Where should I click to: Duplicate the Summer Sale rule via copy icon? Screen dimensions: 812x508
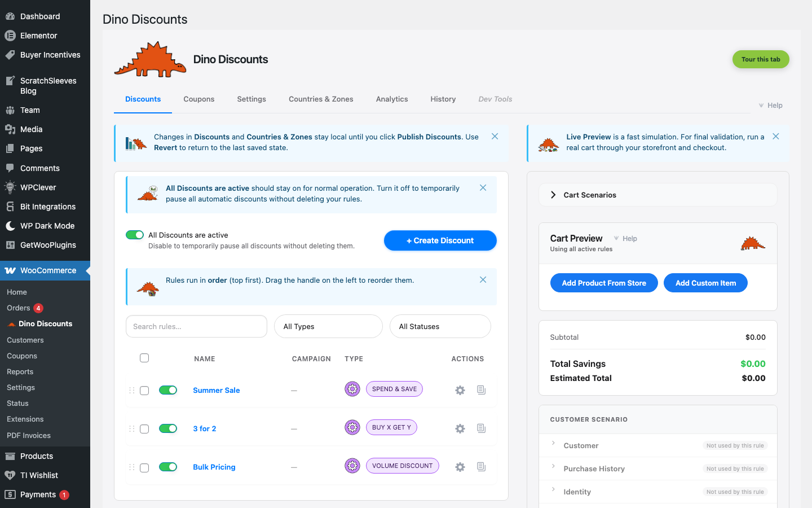click(x=481, y=390)
